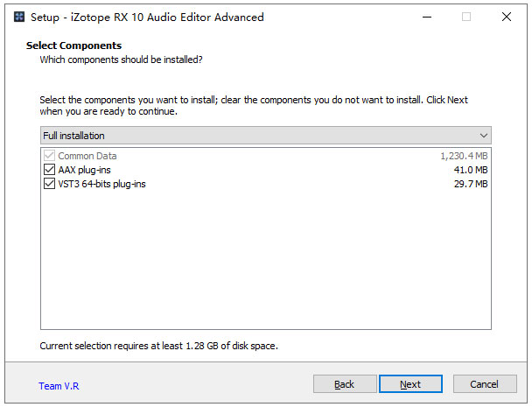532x407 pixels.
Task: Minimize the Setup window
Action: click(427, 17)
